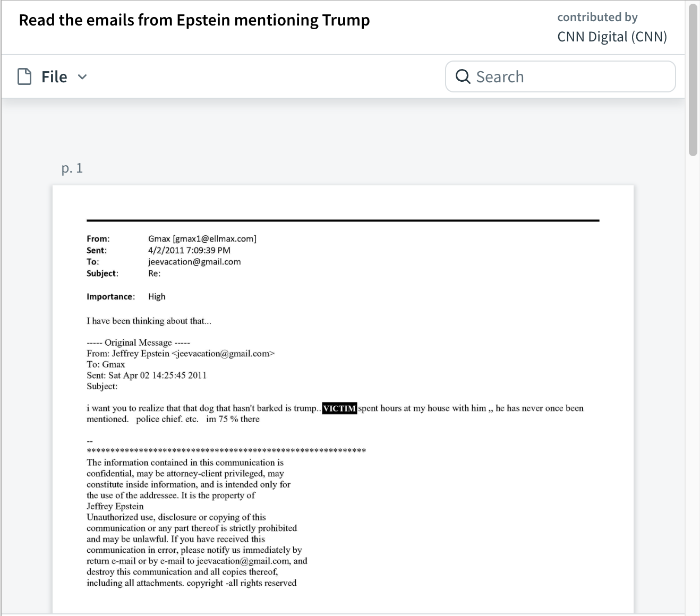Click the File document icon
The height and width of the screenshot is (616, 700).
(24, 76)
